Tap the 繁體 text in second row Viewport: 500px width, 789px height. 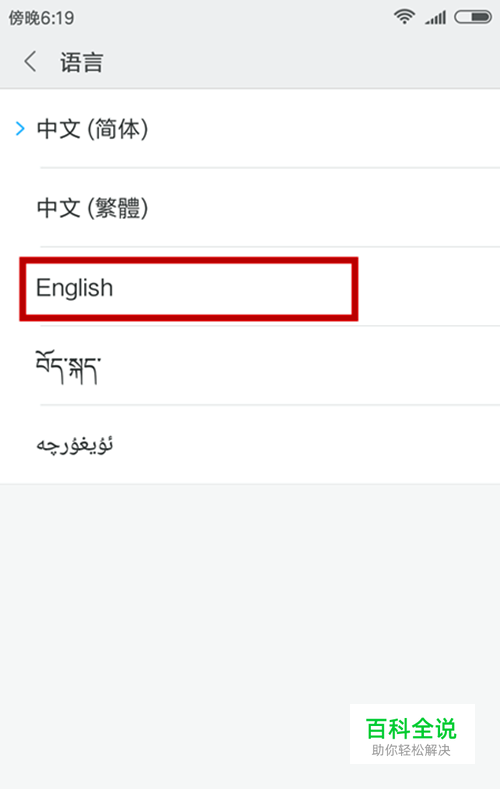(x=118, y=207)
